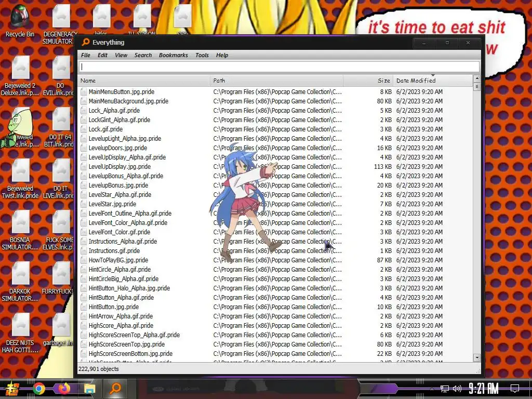
Task: Click the results list scrollbar thumb
Action: point(477,87)
